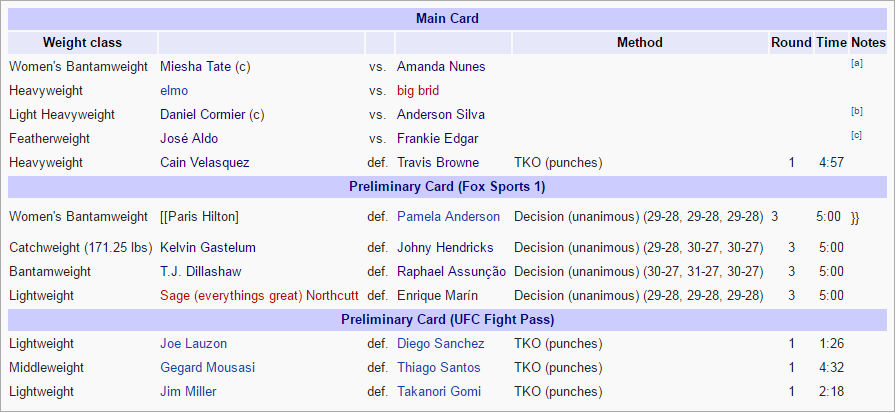Open the José Aldo link
Viewport: 896px width, 413px height.
pyautogui.click(x=189, y=139)
